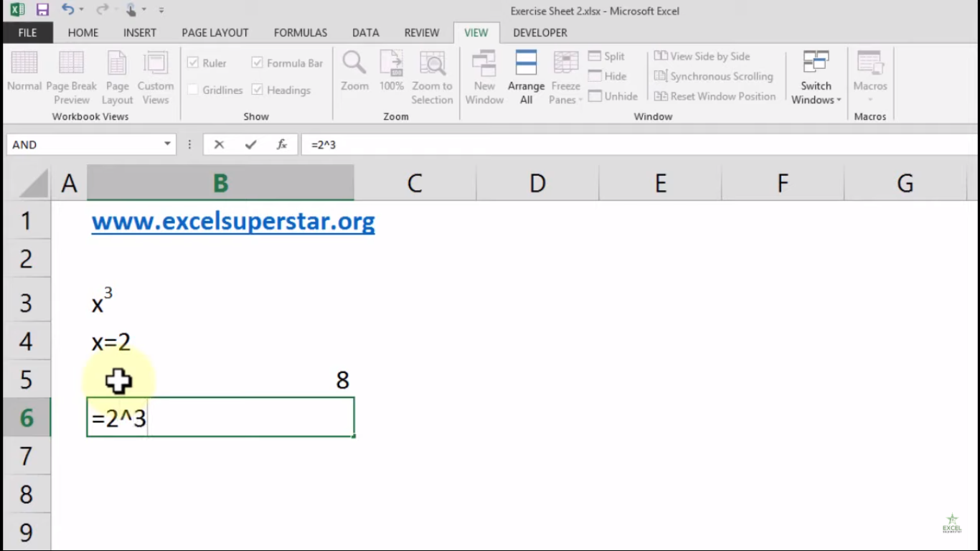Click the Hide window button
This screenshot has height=551, width=980.
(x=607, y=76)
